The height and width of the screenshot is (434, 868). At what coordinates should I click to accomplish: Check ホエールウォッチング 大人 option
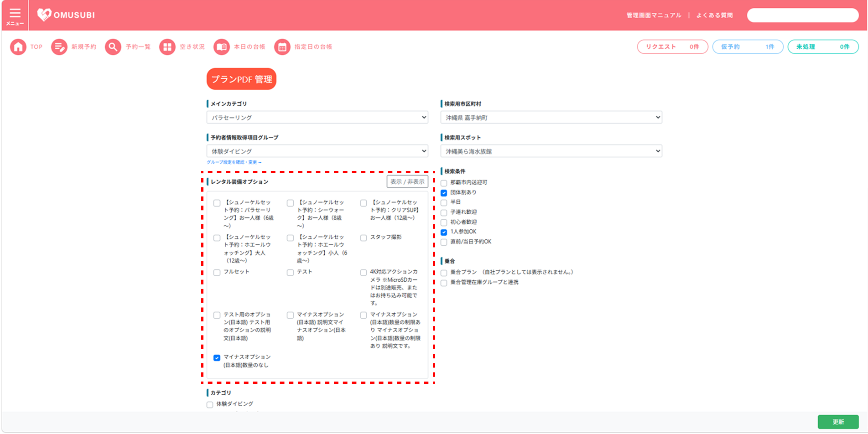coord(217,238)
